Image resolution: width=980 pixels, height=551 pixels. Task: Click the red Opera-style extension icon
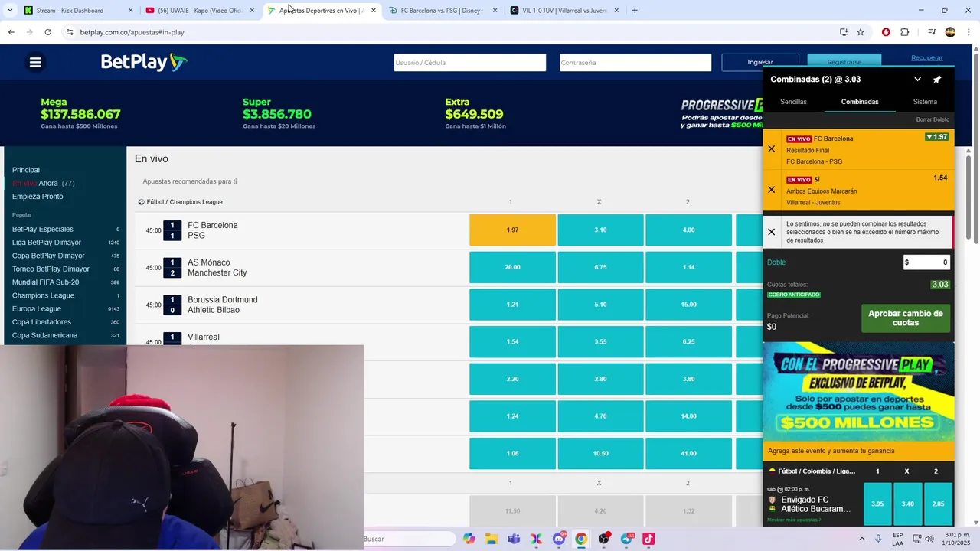pyautogui.click(x=886, y=32)
